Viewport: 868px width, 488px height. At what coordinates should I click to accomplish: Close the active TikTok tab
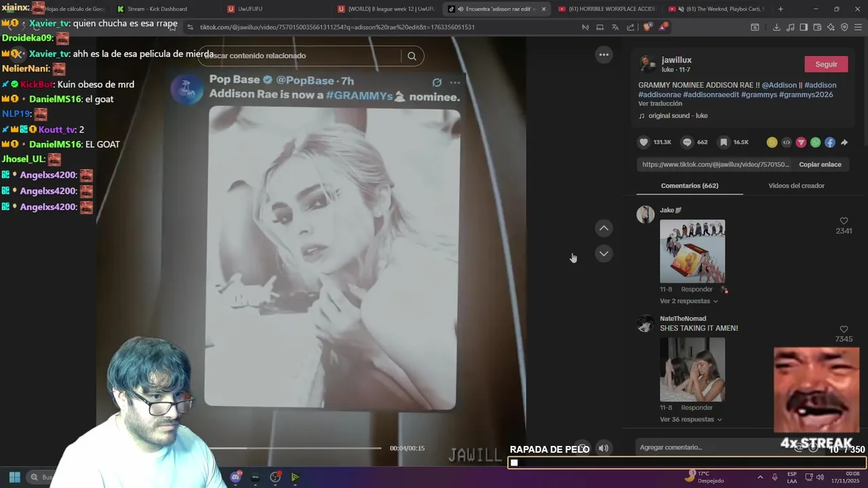(x=543, y=9)
